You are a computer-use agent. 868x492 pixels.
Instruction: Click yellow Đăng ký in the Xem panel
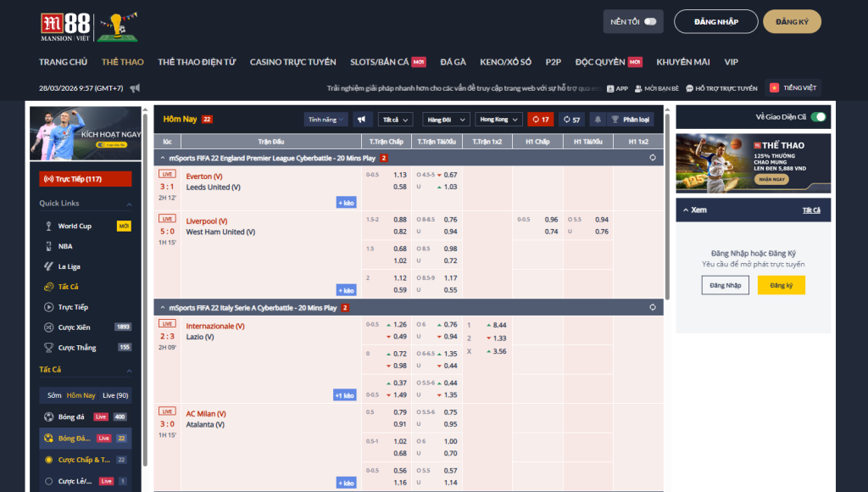(x=781, y=285)
